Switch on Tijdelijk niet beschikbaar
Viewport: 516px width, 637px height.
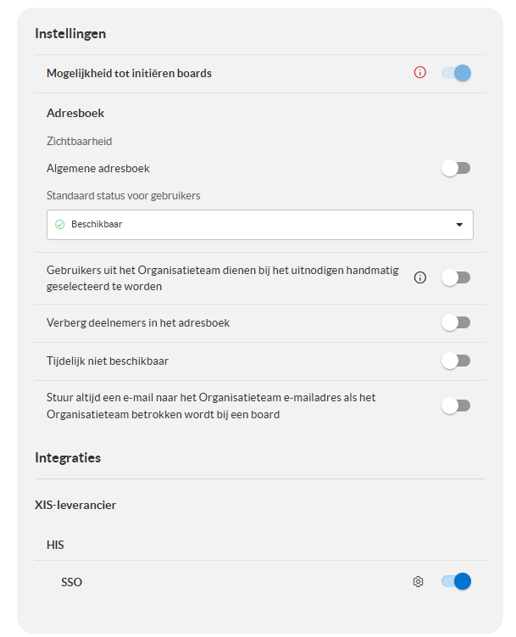(456, 361)
